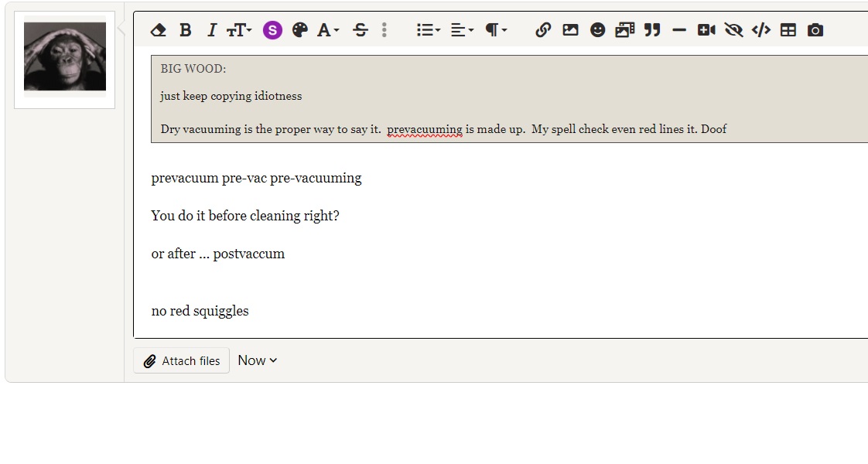
Task: Insert an image into the post
Action: coord(570,30)
